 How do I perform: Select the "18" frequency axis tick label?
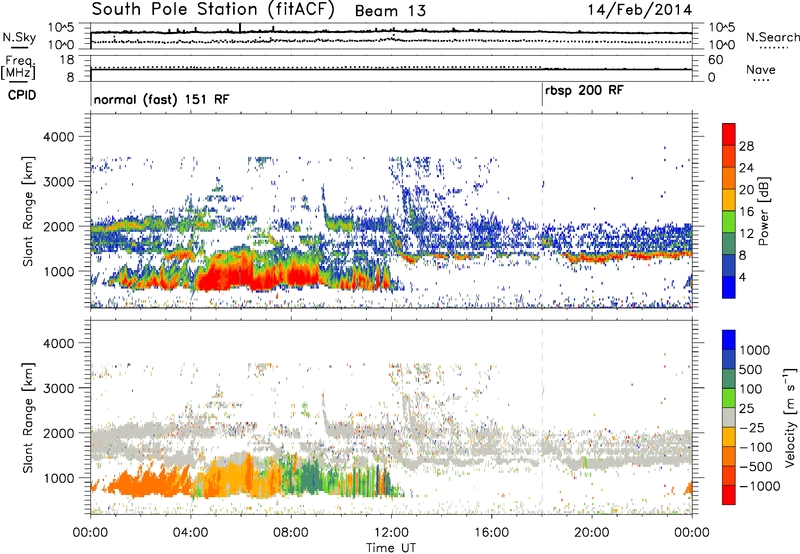coord(67,60)
